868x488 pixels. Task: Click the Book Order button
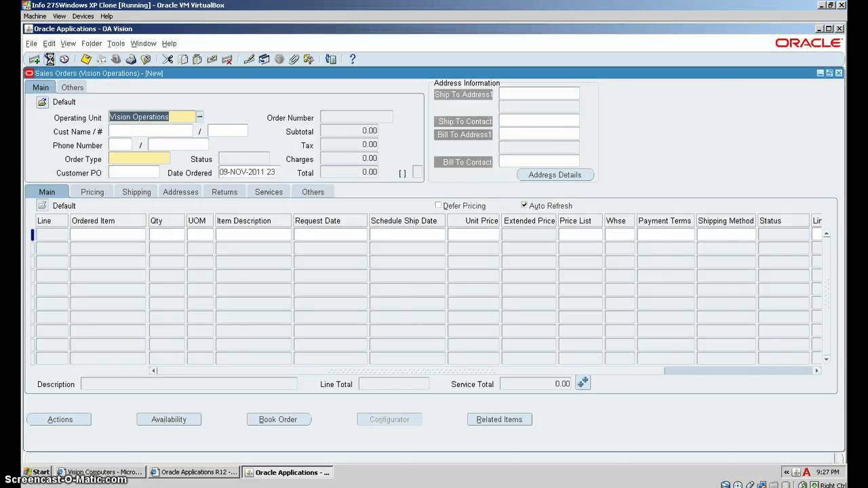pyautogui.click(x=278, y=420)
